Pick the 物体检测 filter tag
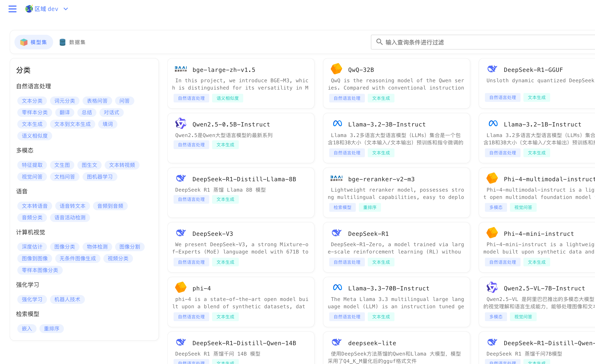Viewport: 595px width, 364px height. tap(97, 247)
